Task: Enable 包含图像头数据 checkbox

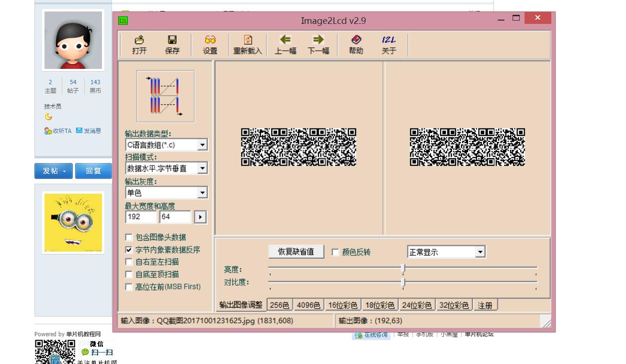Action: click(129, 237)
